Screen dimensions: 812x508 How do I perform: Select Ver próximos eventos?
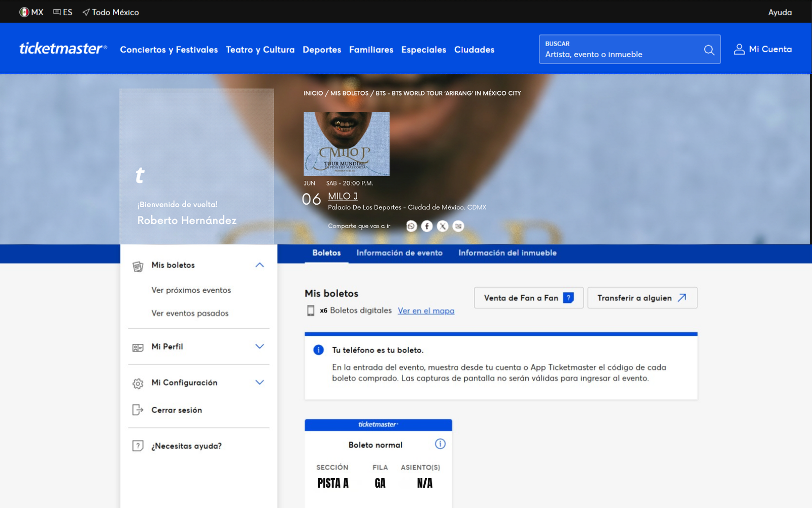click(191, 290)
